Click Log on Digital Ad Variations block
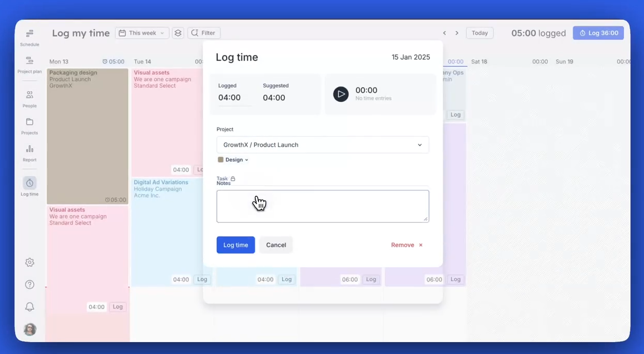 pos(202,279)
